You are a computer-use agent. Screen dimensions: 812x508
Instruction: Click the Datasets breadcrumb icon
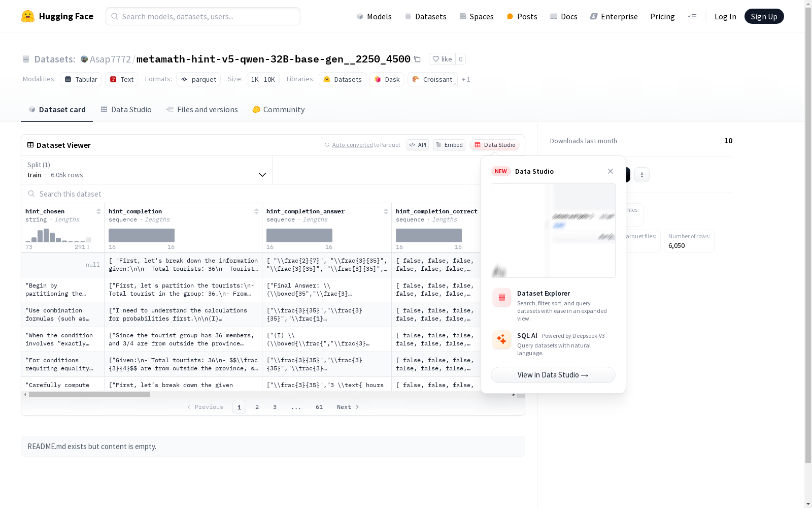click(26, 59)
